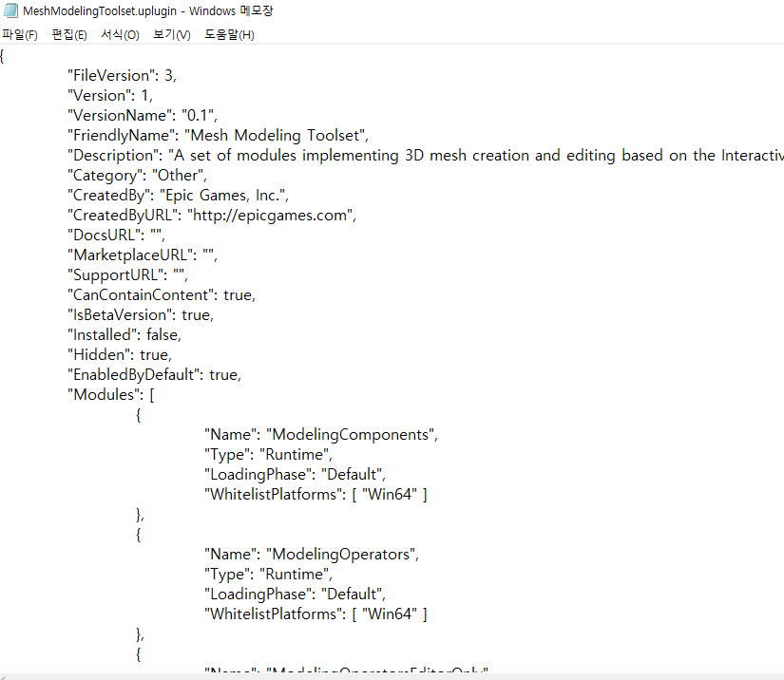The image size is (784, 680).
Task: Click the "EnabledByDefault": true line
Action: (155, 375)
